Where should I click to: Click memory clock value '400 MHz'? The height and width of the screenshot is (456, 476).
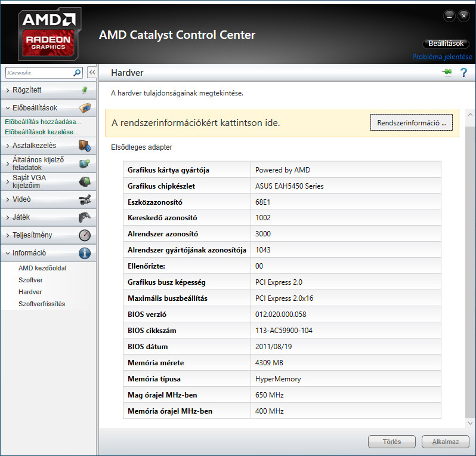[x=269, y=411]
